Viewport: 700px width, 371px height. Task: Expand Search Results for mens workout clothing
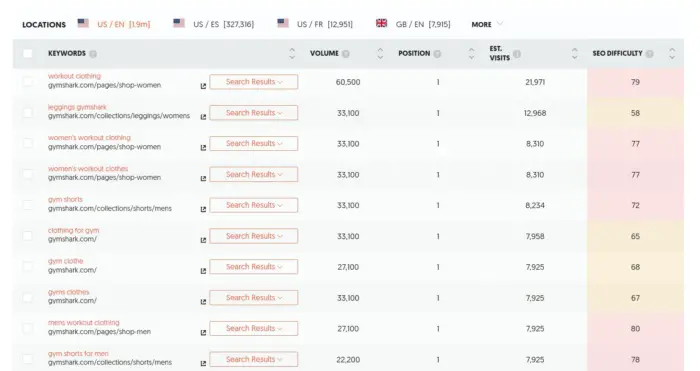[254, 328]
